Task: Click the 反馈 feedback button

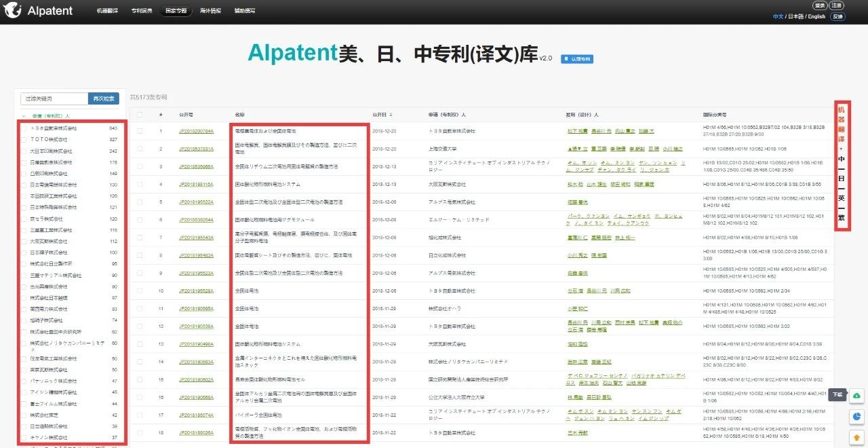Action: tap(838, 16)
